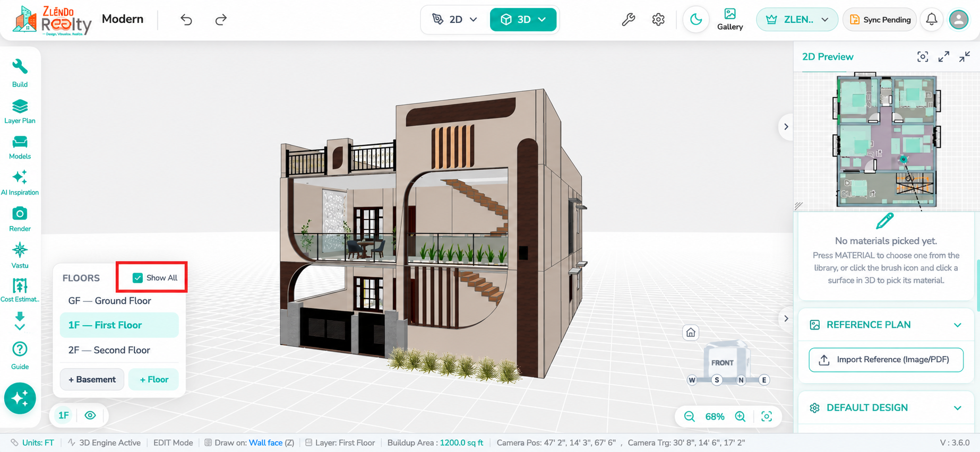980x452 pixels.
Task: Click Import Reference (Image/PDF)
Action: pos(886,360)
